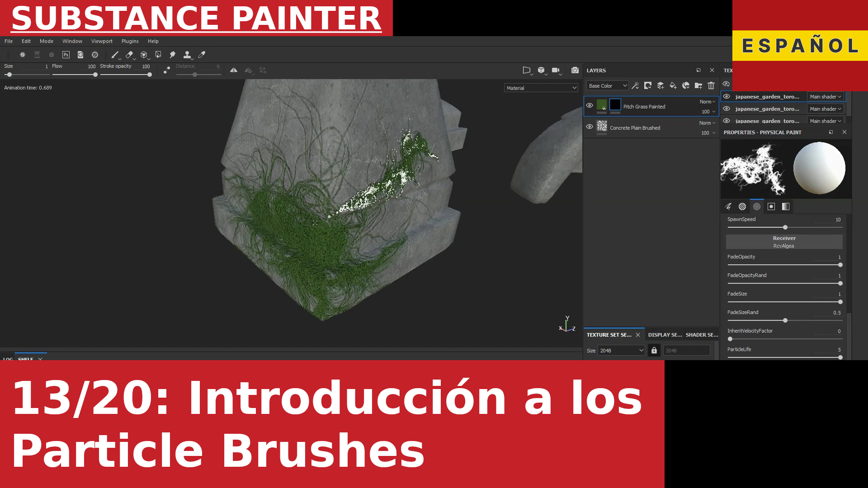Toggle visibility of third japanese_garden_toro texture set
The height and width of the screenshot is (488, 868).
click(726, 121)
